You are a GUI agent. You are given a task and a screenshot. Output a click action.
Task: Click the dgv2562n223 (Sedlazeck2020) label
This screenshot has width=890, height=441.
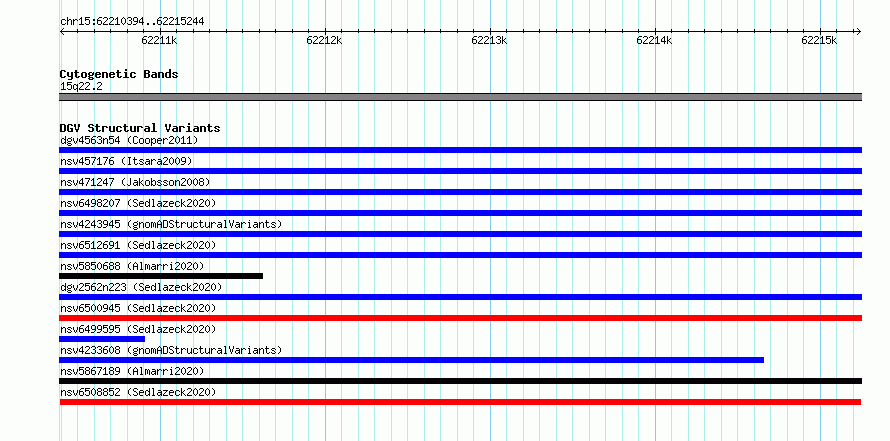point(141,287)
